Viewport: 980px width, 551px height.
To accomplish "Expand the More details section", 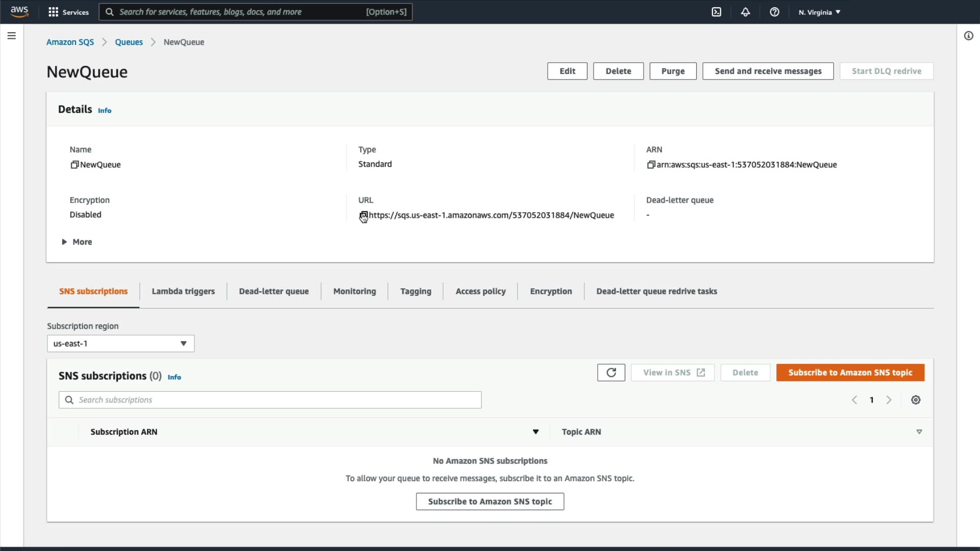I will click(77, 242).
